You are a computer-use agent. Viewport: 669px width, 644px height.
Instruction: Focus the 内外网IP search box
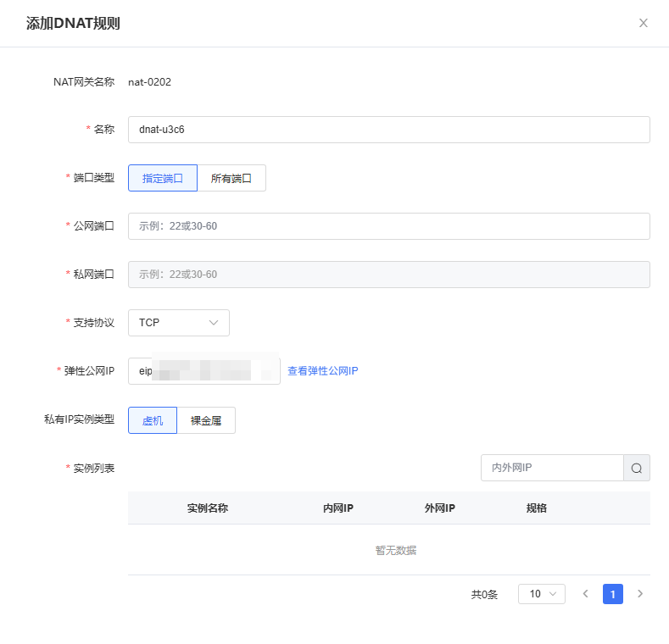551,468
